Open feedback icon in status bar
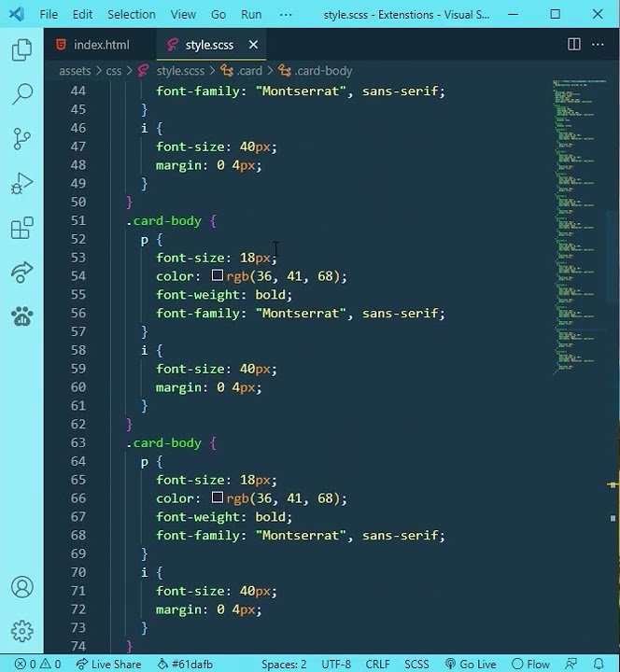Screen dimensions: 620x672 tap(571, 664)
